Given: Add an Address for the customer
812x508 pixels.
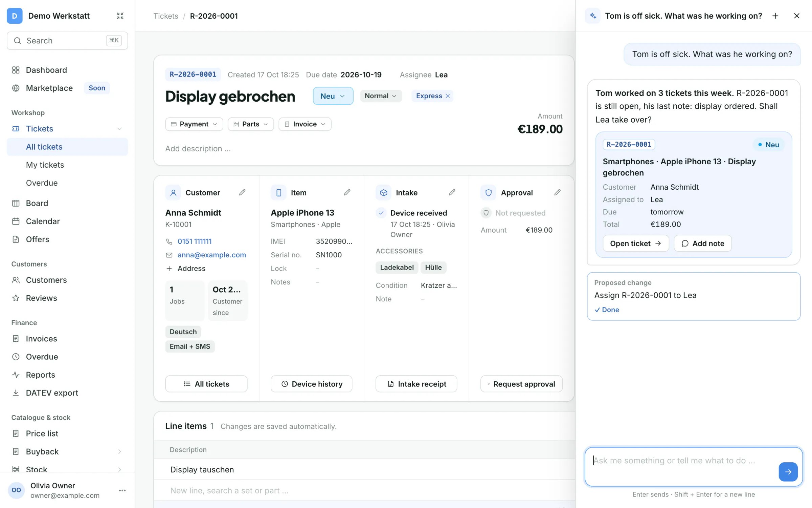Looking at the screenshot, I should pos(186,268).
